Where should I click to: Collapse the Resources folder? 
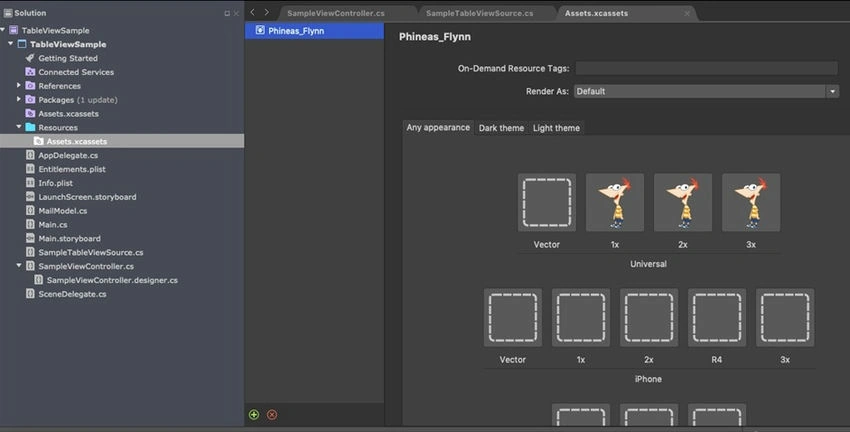click(x=19, y=127)
